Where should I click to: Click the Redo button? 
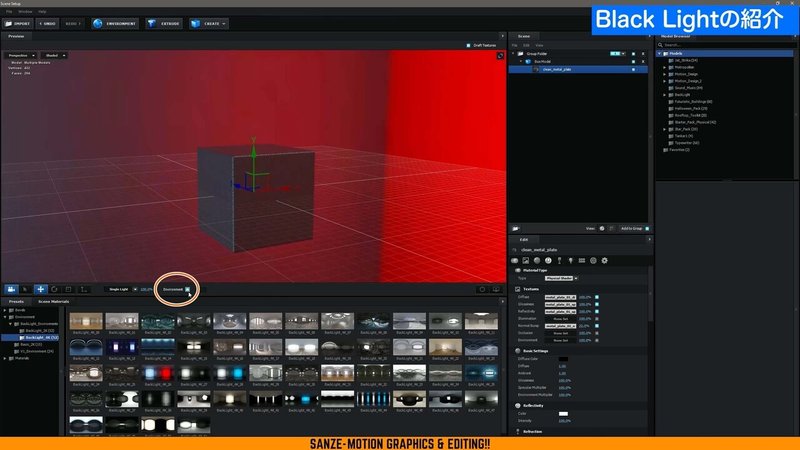point(73,23)
